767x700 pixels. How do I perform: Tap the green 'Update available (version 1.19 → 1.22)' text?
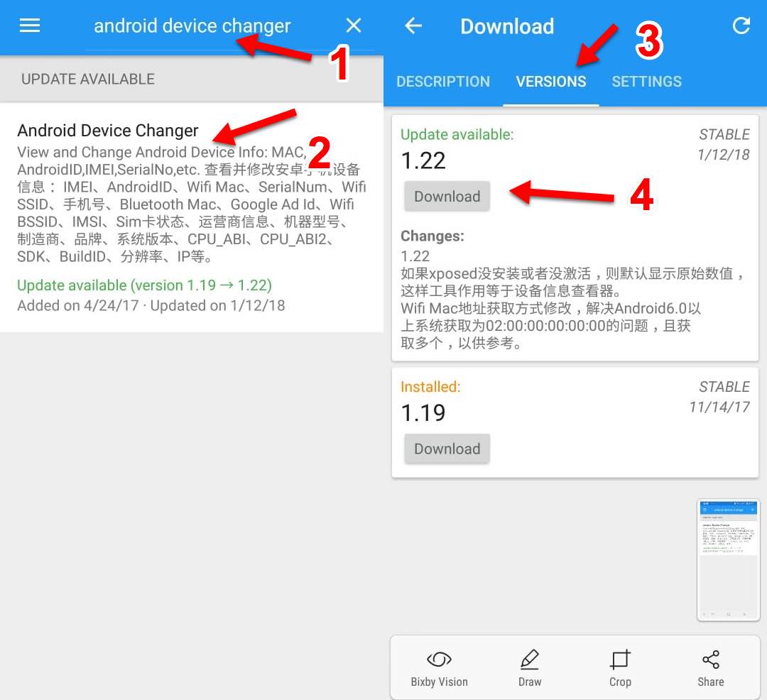tap(144, 285)
